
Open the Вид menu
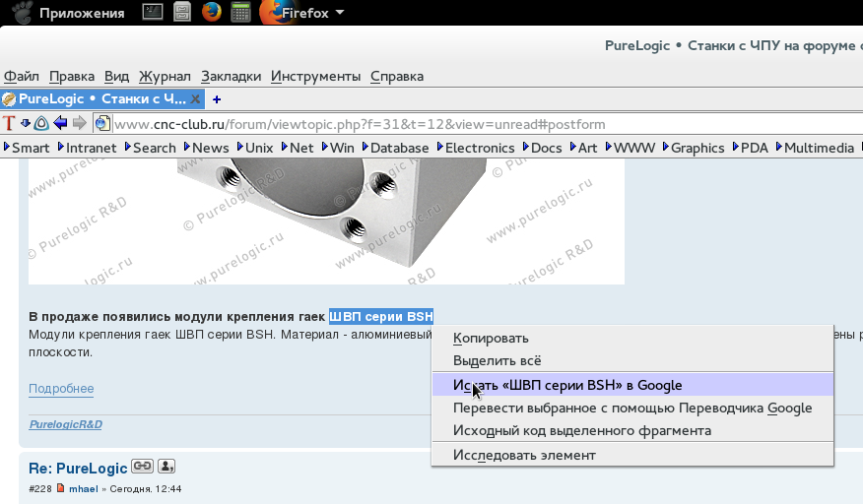(116, 76)
